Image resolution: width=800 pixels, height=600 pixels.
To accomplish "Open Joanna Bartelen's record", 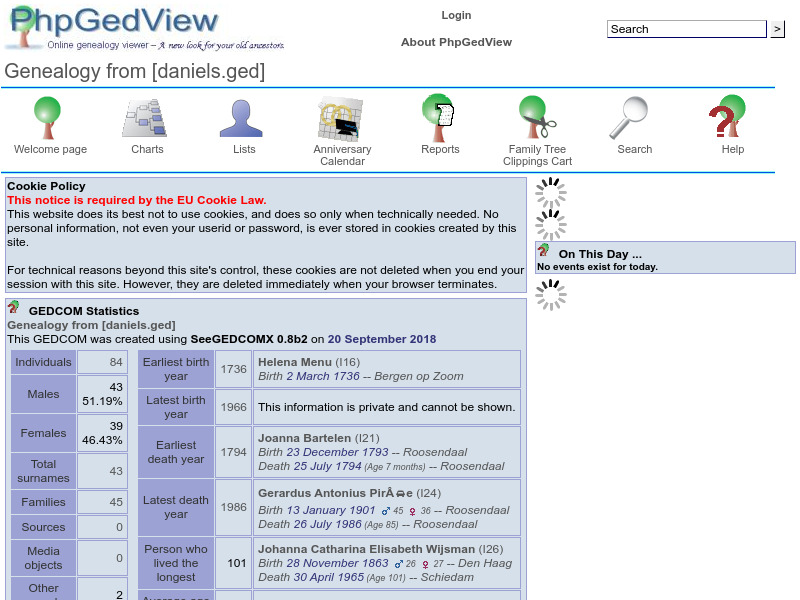I will pos(306,438).
